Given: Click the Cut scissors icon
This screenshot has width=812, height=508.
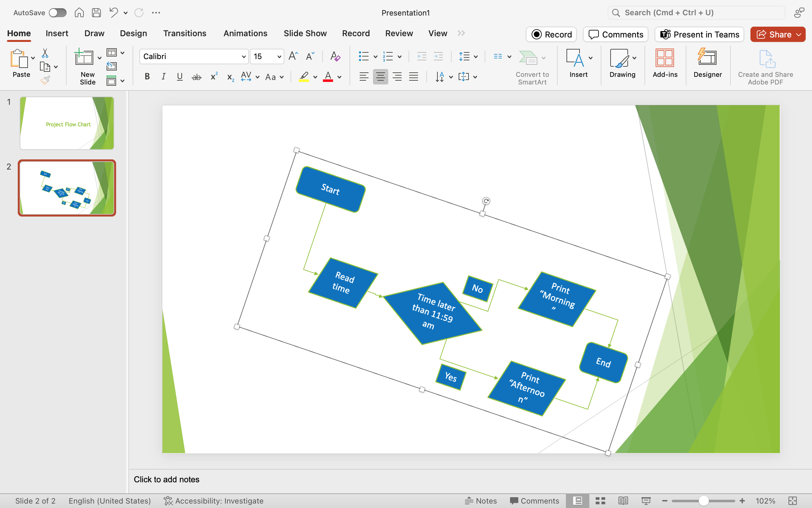Looking at the screenshot, I should pos(45,53).
